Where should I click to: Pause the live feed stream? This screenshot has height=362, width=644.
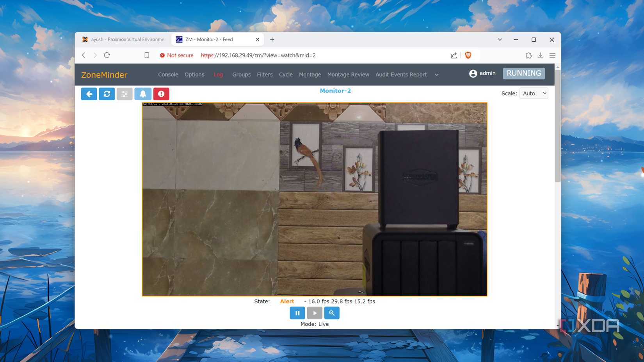coord(297,313)
